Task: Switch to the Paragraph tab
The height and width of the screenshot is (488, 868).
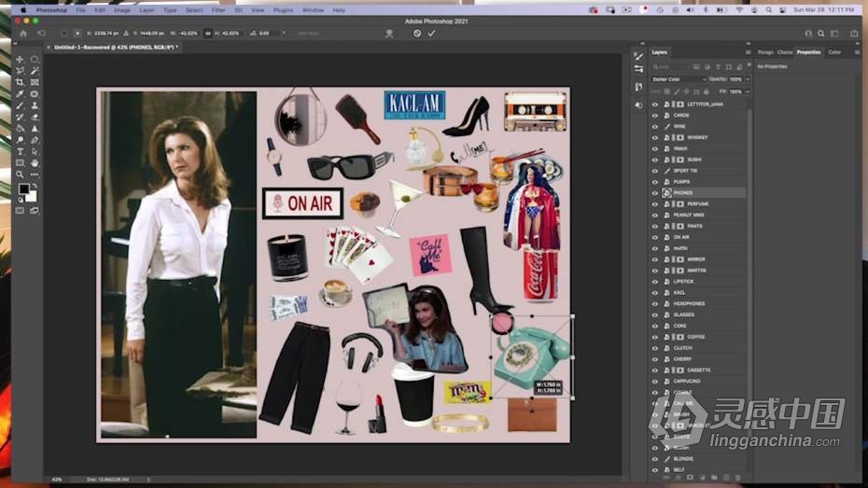Action: pos(765,52)
